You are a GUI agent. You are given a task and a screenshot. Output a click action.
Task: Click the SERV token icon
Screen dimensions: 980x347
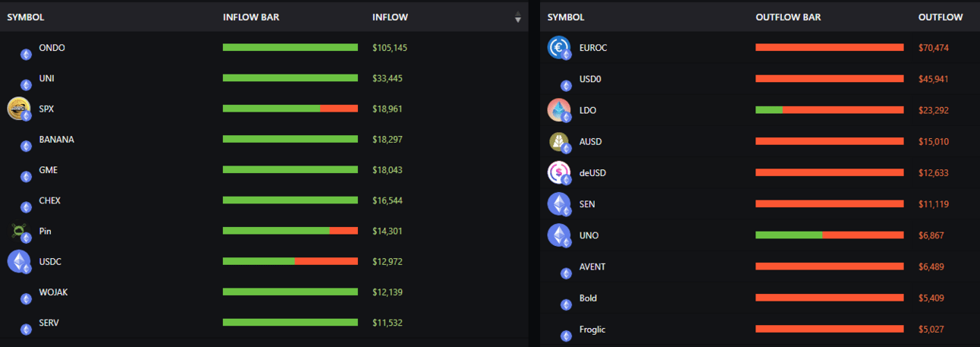(x=26, y=329)
